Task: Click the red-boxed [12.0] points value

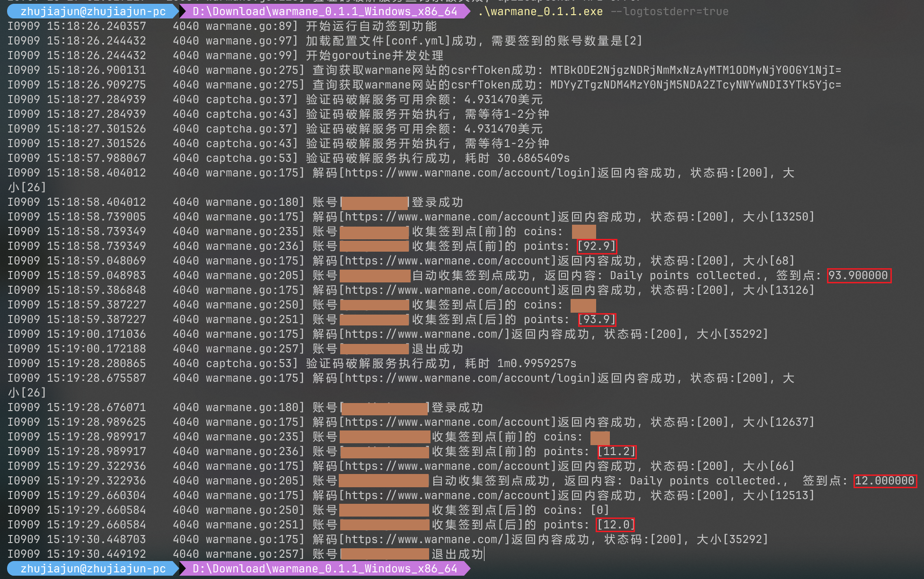Action: click(x=615, y=525)
